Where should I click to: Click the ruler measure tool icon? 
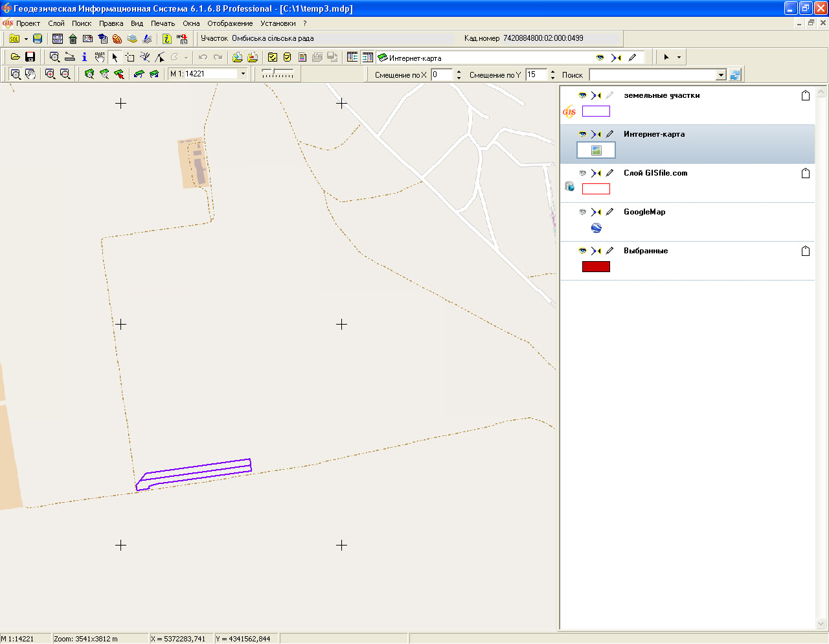[x=69, y=57]
